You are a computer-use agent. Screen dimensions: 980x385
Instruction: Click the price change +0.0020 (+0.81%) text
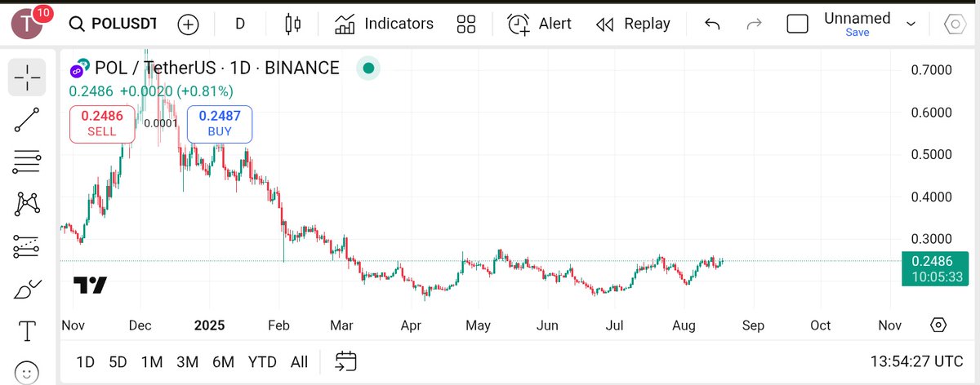pos(176,91)
